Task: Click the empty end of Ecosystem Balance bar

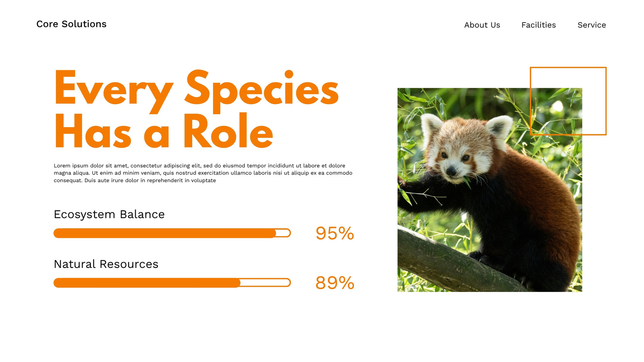Action: point(283,233)
